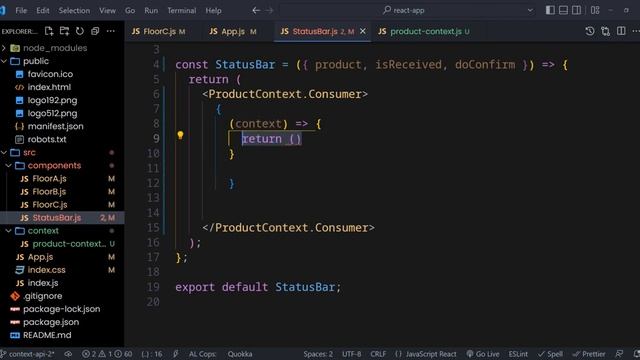Click the feedback icon in status bar
The image size is (640, 360).
[619, 354]
